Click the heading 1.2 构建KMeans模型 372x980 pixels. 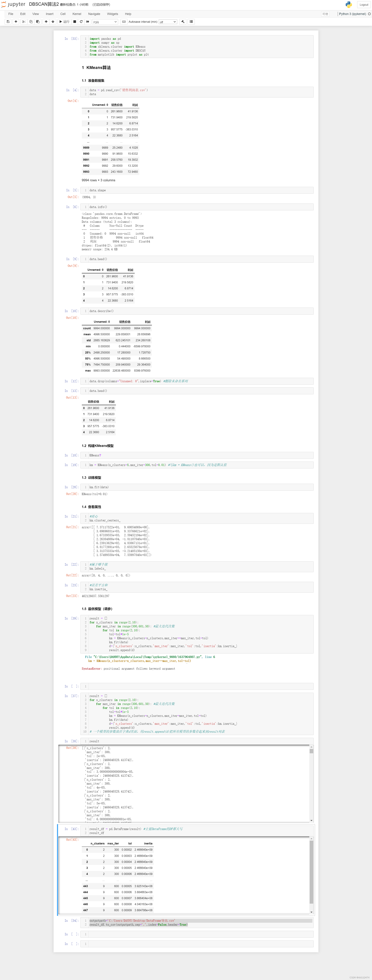point(97,446)
